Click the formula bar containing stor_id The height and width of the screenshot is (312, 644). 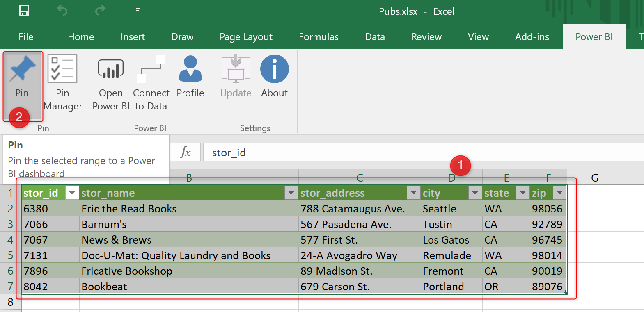[x=423, y=153]
